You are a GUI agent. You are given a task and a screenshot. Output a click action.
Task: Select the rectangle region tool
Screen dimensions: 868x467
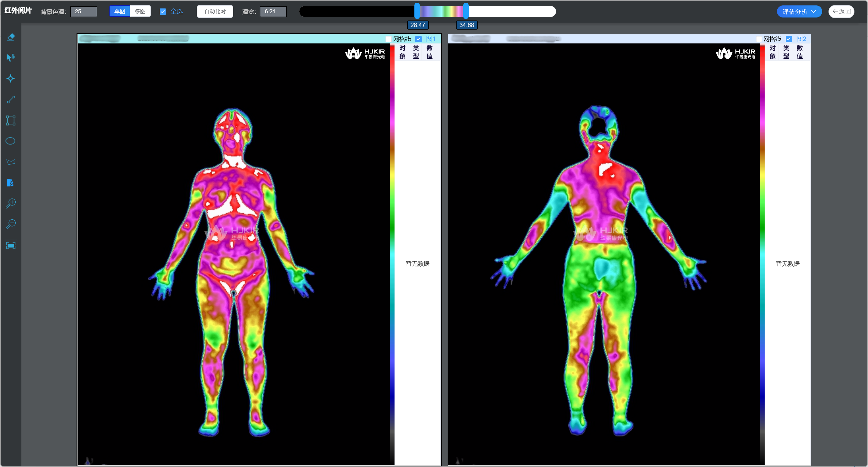tap(11, 120)
